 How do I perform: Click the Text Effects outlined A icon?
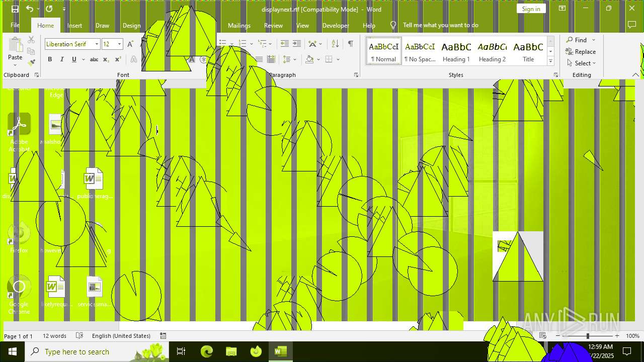134,59
